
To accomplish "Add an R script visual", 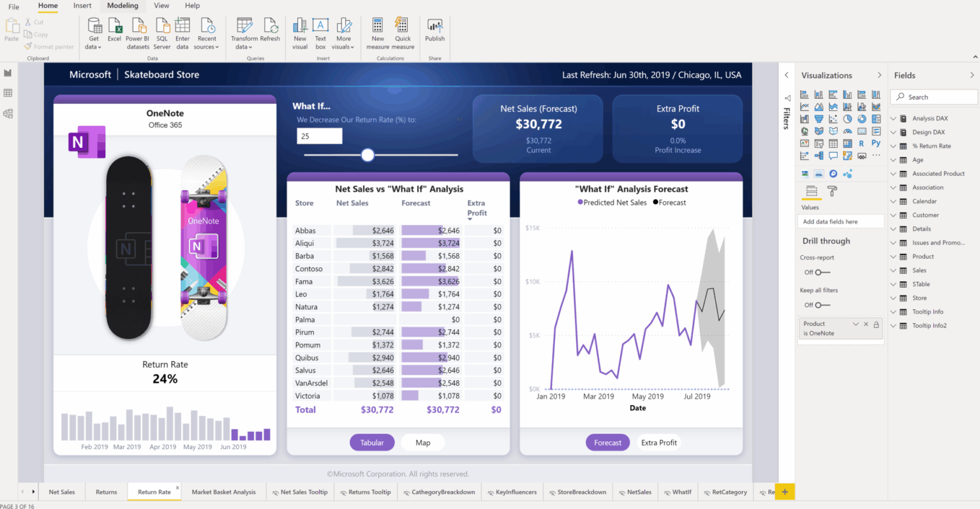I will (861, 144).
